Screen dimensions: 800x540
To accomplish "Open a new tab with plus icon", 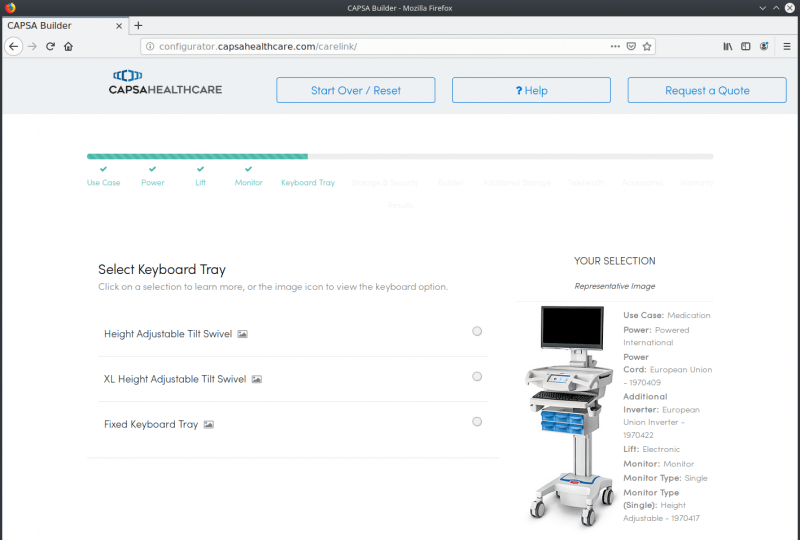I will (x=138, y=26).
